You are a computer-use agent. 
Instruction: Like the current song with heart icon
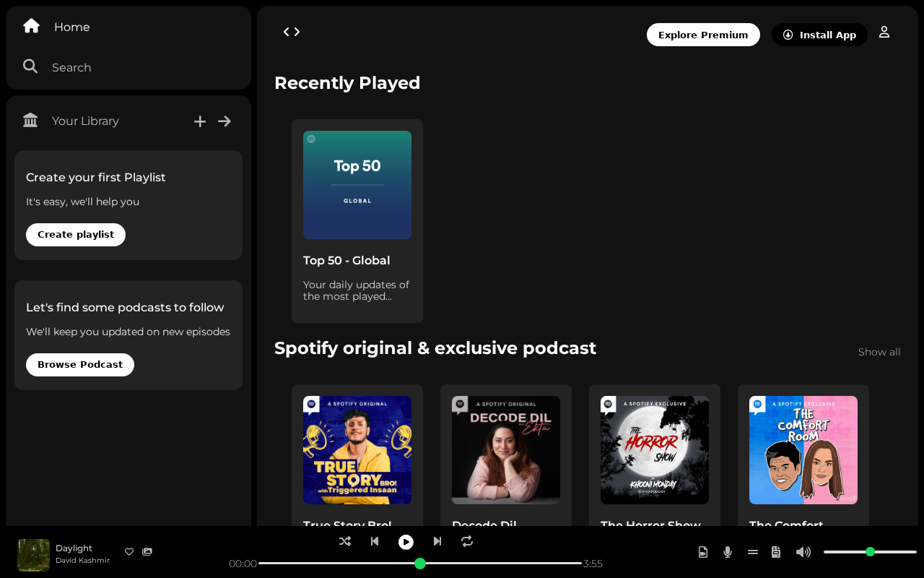pyautogui.click(x=129, y=552)
